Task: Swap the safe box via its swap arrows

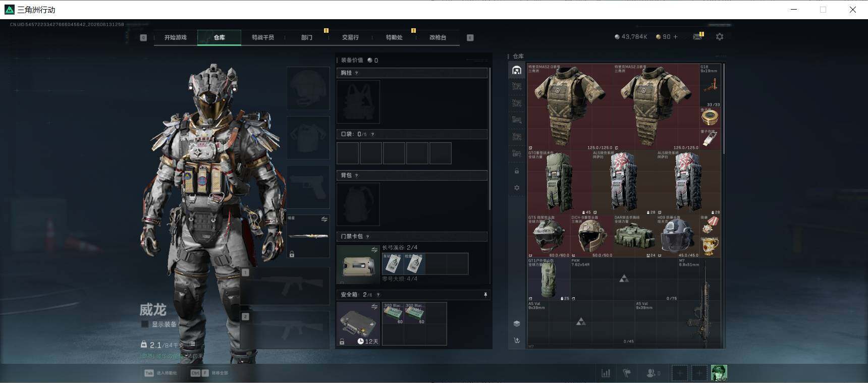Action: (374, 306)
